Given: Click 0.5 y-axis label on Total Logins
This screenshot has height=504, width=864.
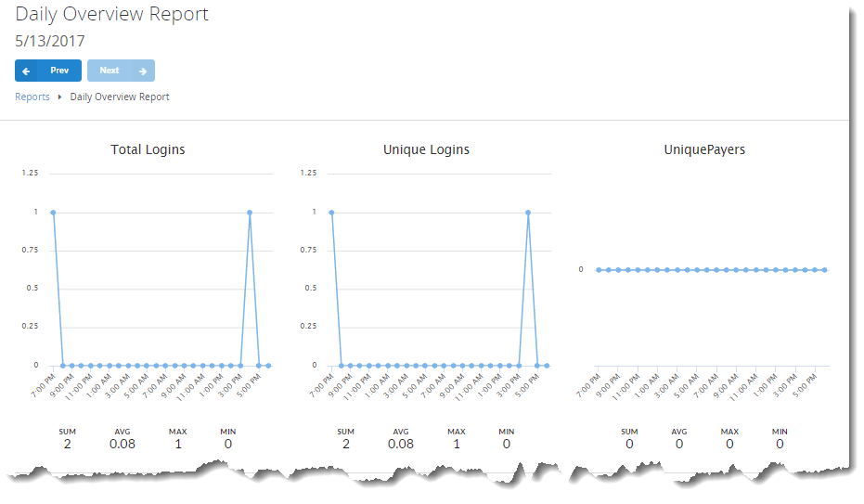Looking at the screenshot, I should 32,288.
